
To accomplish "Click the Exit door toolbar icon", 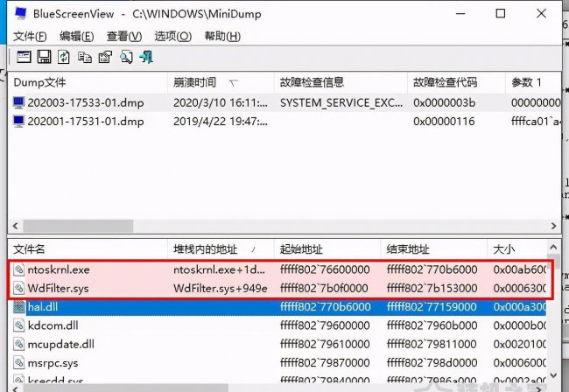I will pyautogui.click(x=146, y=57).
